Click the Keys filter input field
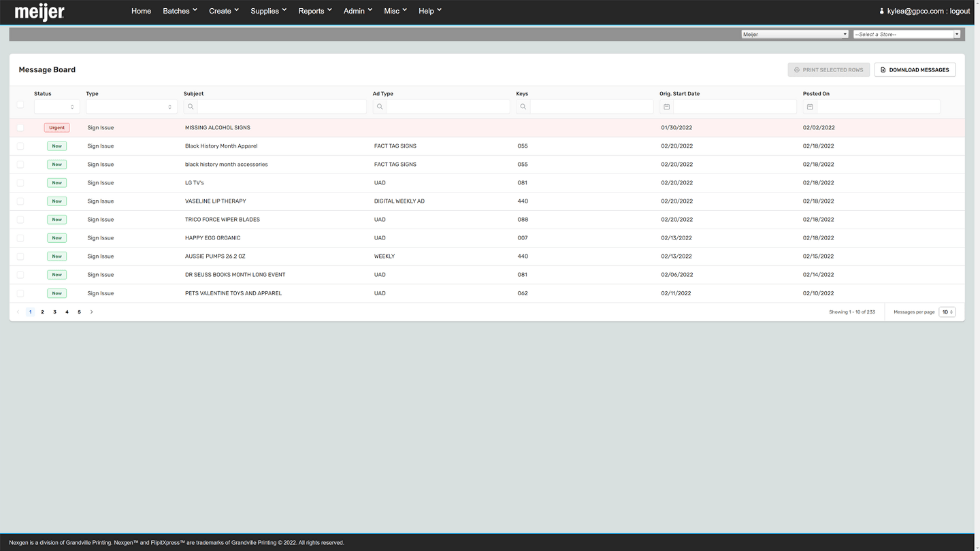This screenshot has width=980, height=551. click(592, 107)
